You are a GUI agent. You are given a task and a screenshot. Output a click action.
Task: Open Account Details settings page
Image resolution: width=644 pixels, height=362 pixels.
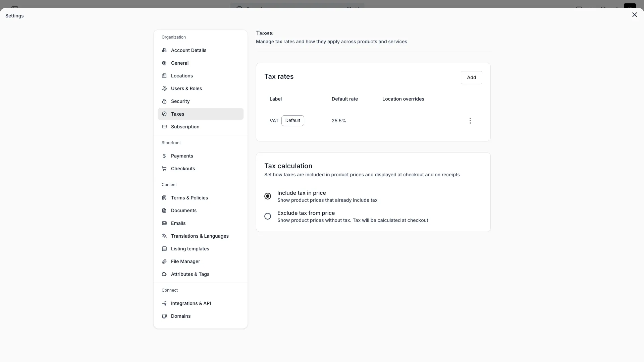click(201, 50)
